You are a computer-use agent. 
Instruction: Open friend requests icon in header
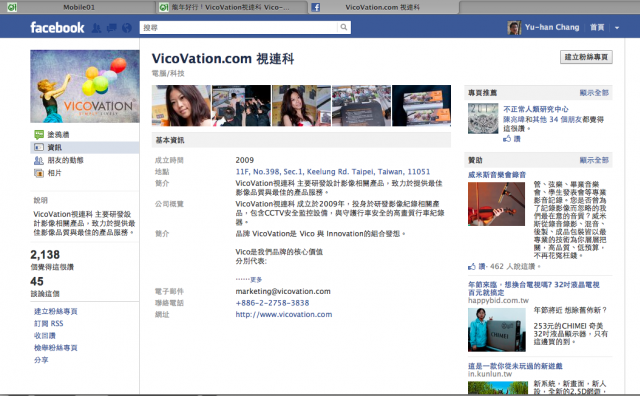96,28
